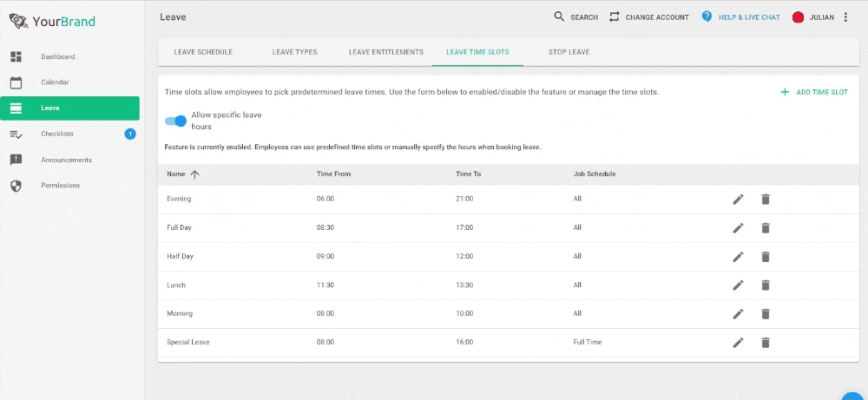
Task: Click the Change Account swap icon
Action: pyautogui.click(x=614, y=16)
